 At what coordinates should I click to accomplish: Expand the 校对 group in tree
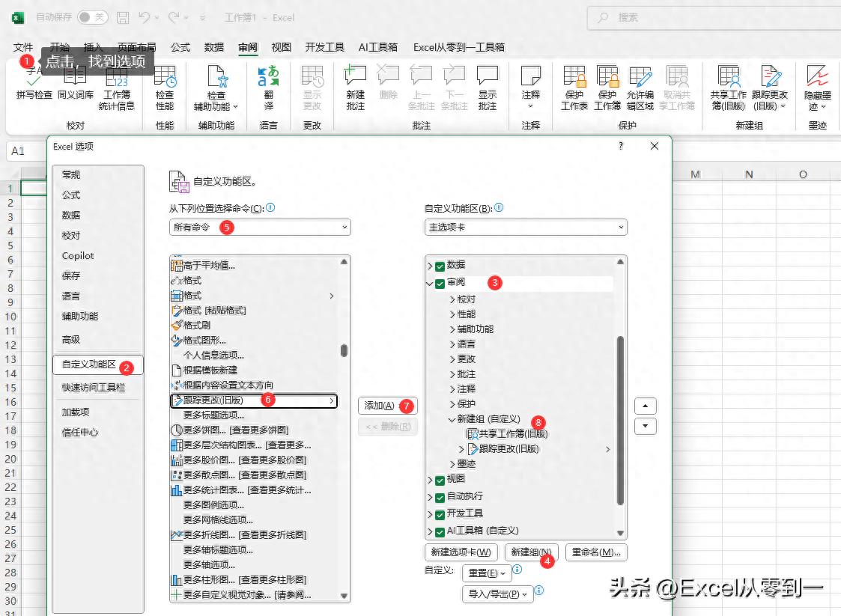click(x=452, y=299)
